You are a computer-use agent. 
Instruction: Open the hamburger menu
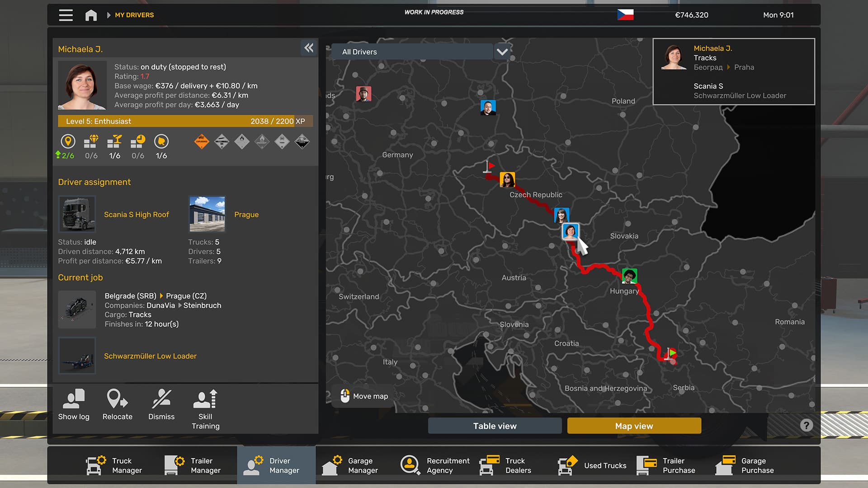[x=65, y=15]
